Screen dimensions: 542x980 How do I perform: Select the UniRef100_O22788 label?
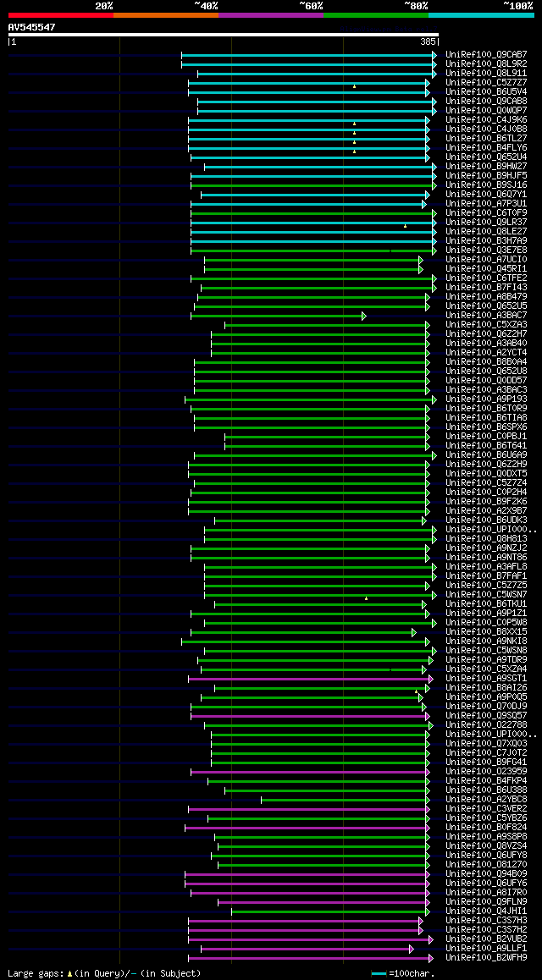click(x=486, y=725)
